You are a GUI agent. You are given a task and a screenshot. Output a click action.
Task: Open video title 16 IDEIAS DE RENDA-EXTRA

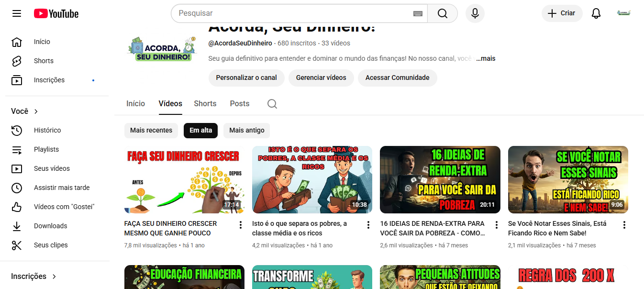[433, 228]
